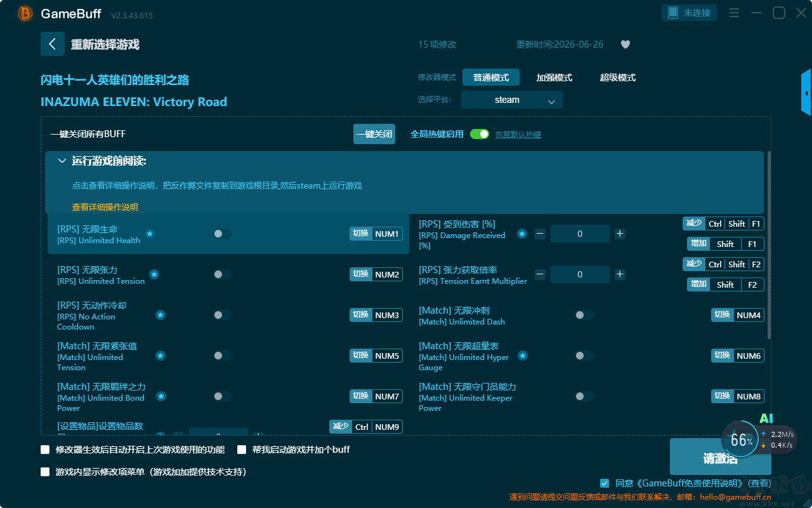
Task: Toggle 无限羁绊之力 Unlimited Bond Power switch
Action: pos(223,396)
